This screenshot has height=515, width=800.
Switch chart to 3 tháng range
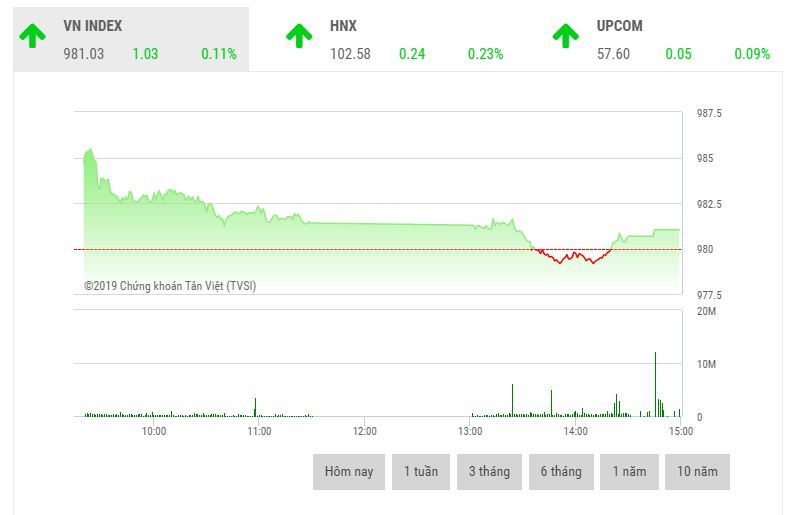coord(489,472)
